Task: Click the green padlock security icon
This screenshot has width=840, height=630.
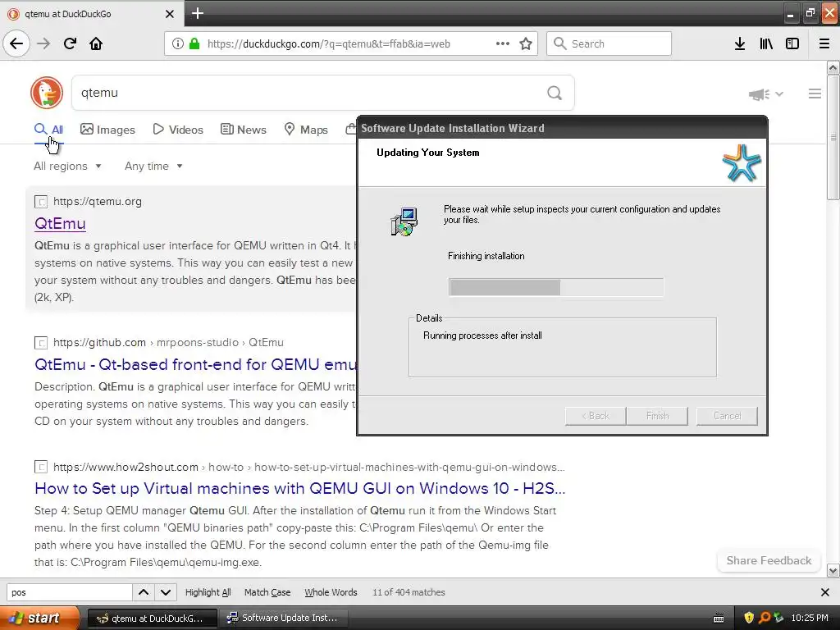Action: [x=194, y=44]
